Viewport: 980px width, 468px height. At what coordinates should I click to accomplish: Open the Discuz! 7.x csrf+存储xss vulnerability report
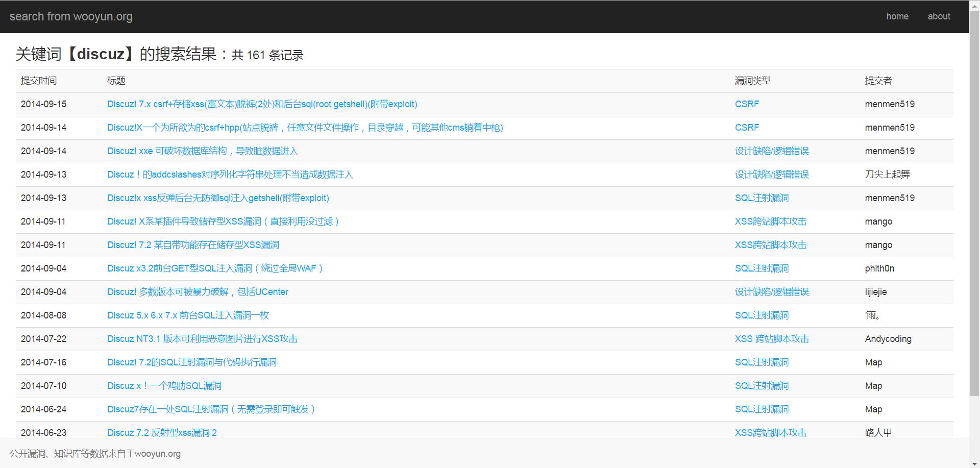pyautogui.click(x=262, y=104)
